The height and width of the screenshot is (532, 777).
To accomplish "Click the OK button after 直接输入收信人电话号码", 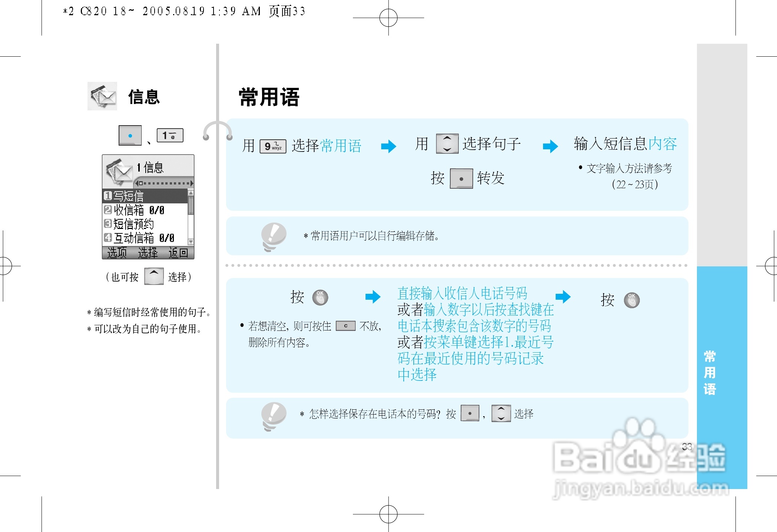I will tap(632, 300).
